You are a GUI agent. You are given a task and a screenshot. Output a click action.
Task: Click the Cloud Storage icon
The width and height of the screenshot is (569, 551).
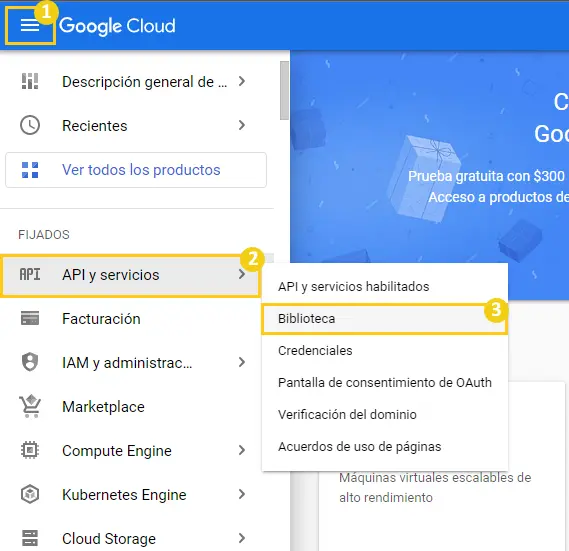30,538
